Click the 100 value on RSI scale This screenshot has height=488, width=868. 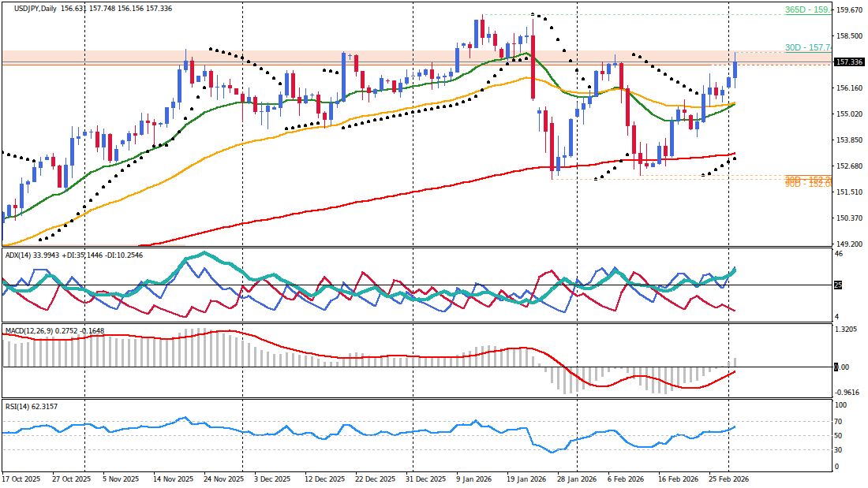[841, 405]
